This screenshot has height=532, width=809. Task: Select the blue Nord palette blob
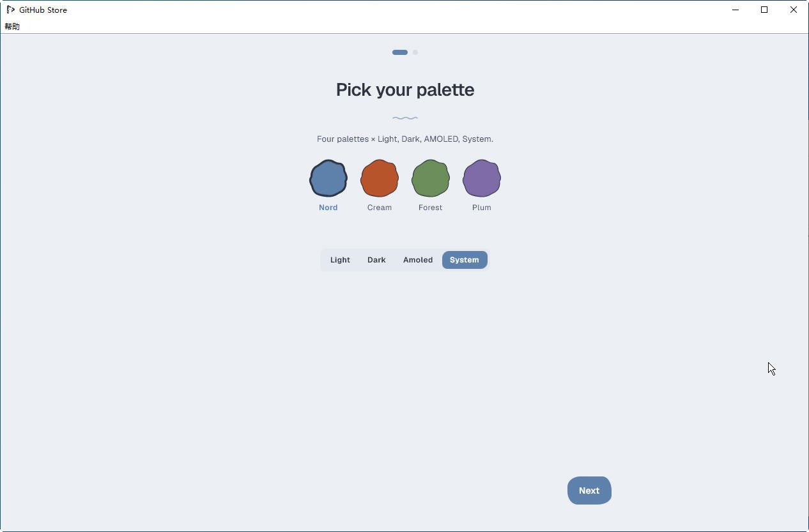point(328,178)
